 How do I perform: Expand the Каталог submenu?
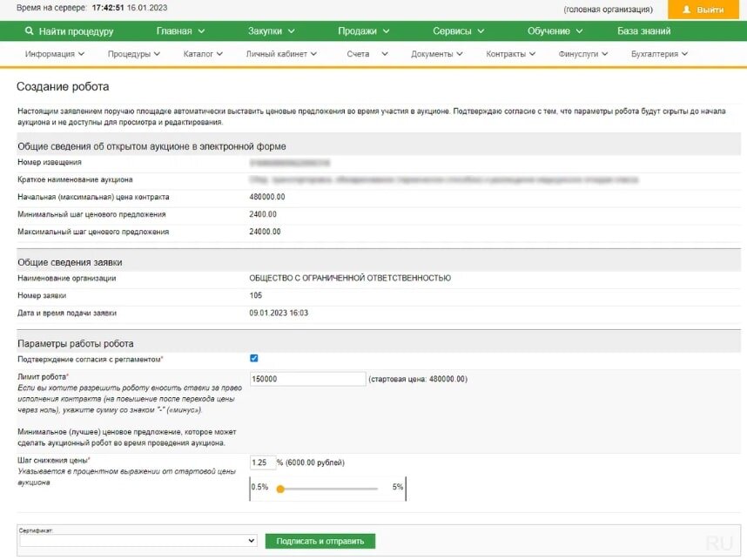click(203, 54)
